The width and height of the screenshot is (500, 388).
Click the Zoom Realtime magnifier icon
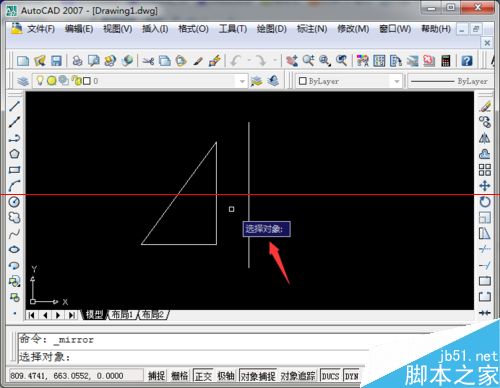click(x=309, y=61)
